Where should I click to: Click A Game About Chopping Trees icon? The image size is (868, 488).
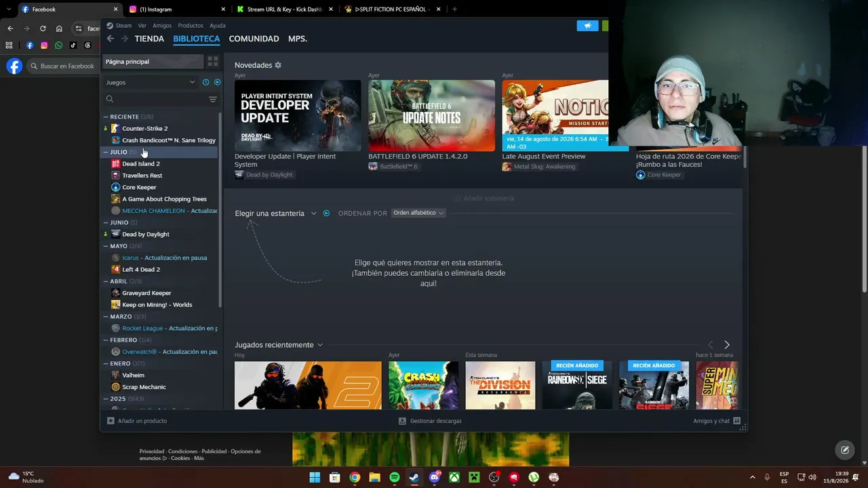[x=116, y=199]
